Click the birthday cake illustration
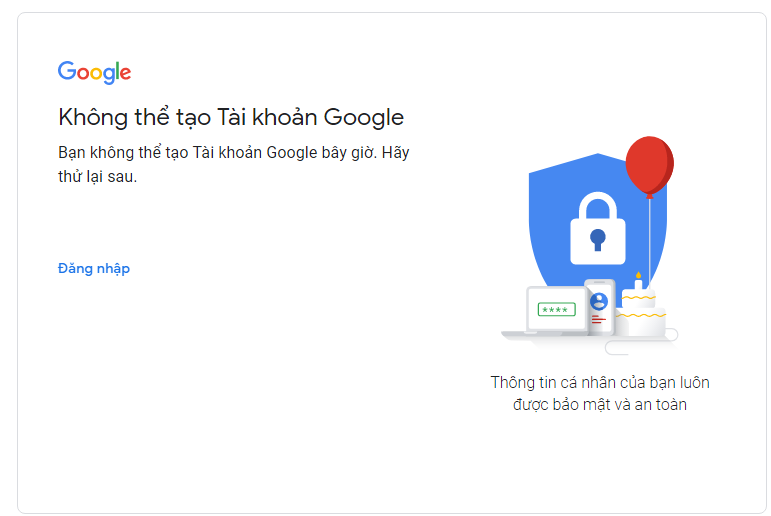 point(641,312)
